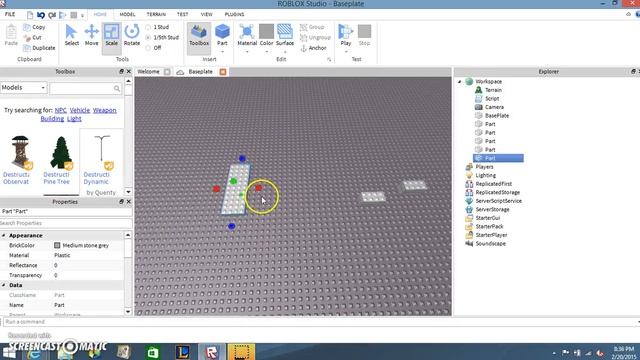Select StarterGui in the Explorer
640x360 pixels.
pos(487,218)
